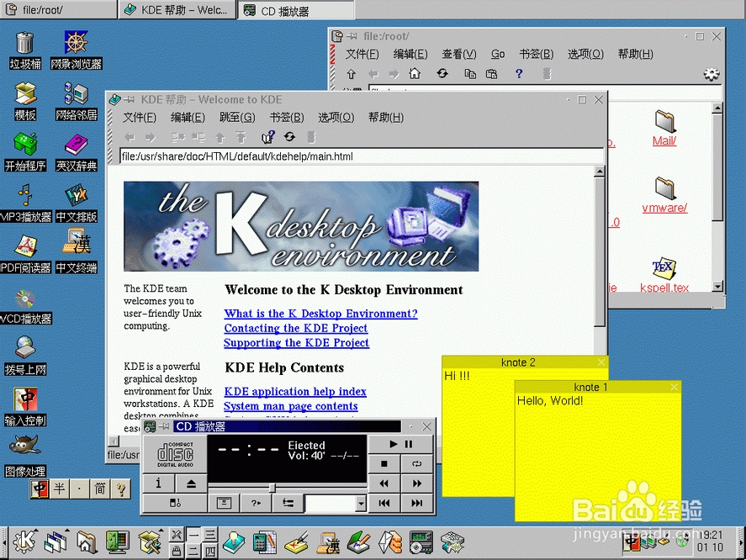746x560 pixels.
Task: Stop playback in CD player
Action: [x=384, y=463]
